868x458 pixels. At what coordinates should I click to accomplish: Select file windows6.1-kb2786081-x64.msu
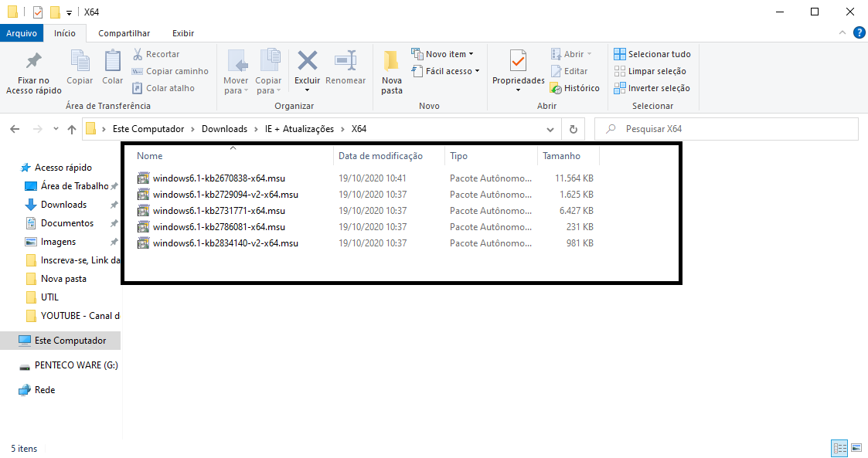pyautogui.click(x=220, y=227)
